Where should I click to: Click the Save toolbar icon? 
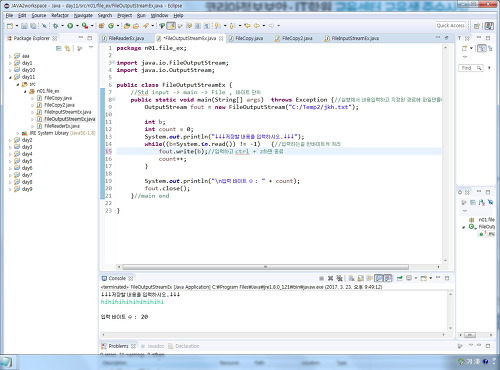coord(24,26)
